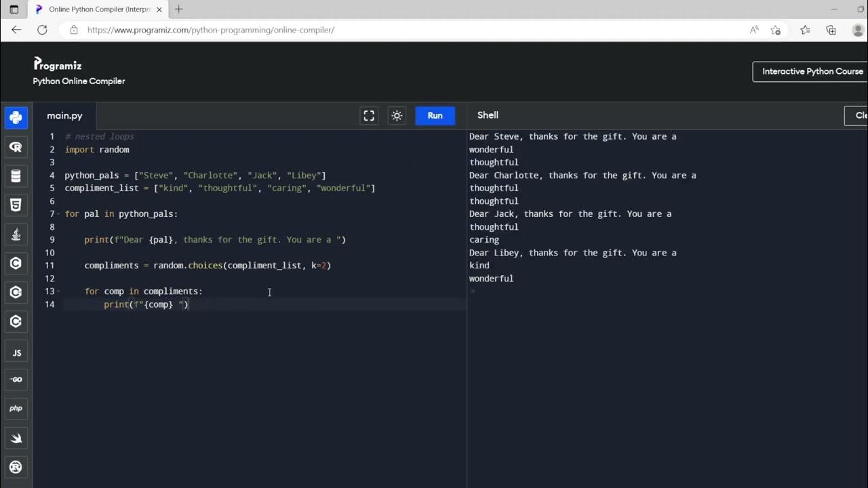The width and height of the screenshot is (868, 488).
Task: Open the SQL database compiler icon
Action: (16, 176)
